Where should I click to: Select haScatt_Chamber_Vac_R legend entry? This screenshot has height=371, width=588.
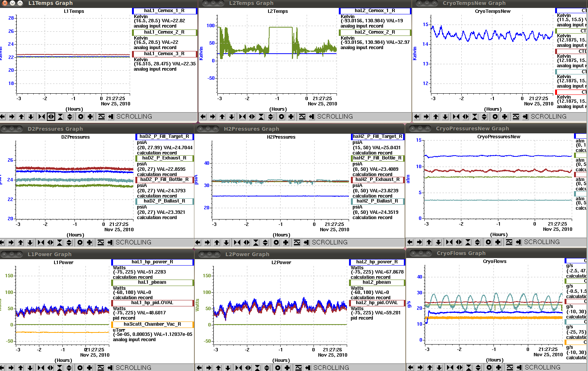pos(152,325)
